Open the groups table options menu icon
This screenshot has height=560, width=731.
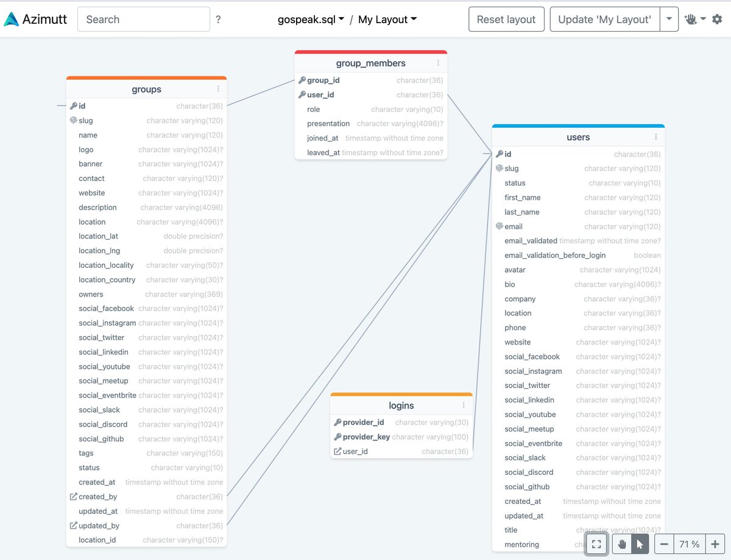[218, 89]
